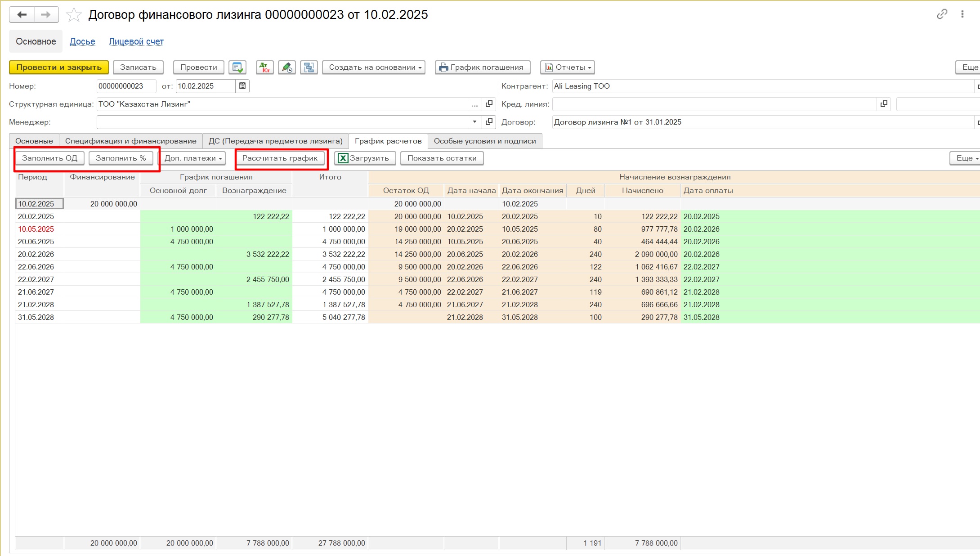
Task: Open the Менеджер record icon
Action: point(489,122)
